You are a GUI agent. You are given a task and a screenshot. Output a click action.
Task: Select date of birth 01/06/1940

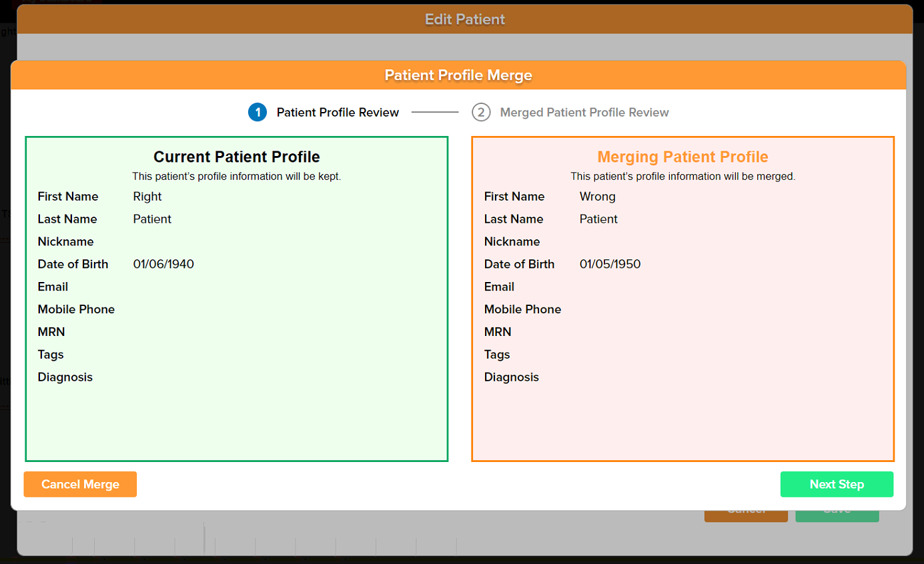pyautogui.click(x=163, y=265)
